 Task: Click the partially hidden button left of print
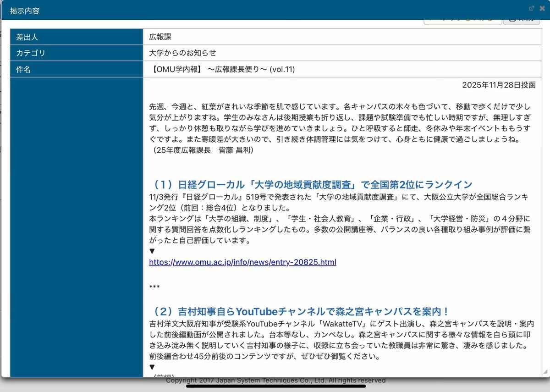[462, 21]
